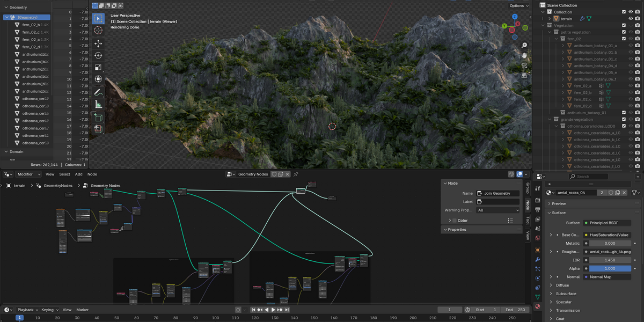Screen dimensions: 644x322
Task: Open node editor Add menu
Action: 79,174
